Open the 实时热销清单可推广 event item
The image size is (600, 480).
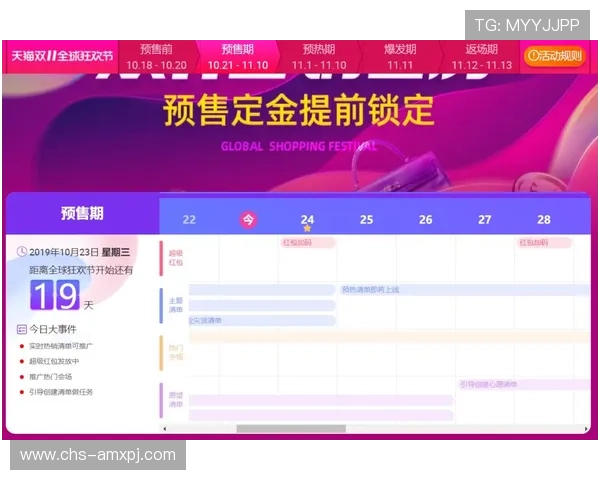click(60, 346)
